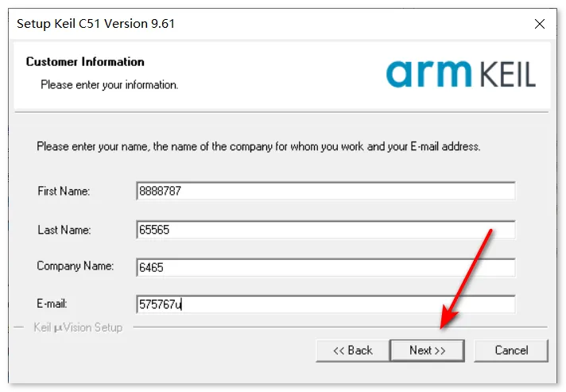Click the Next >> button
The width and height of the screenshot is (566, 392).
click(427, 350)
